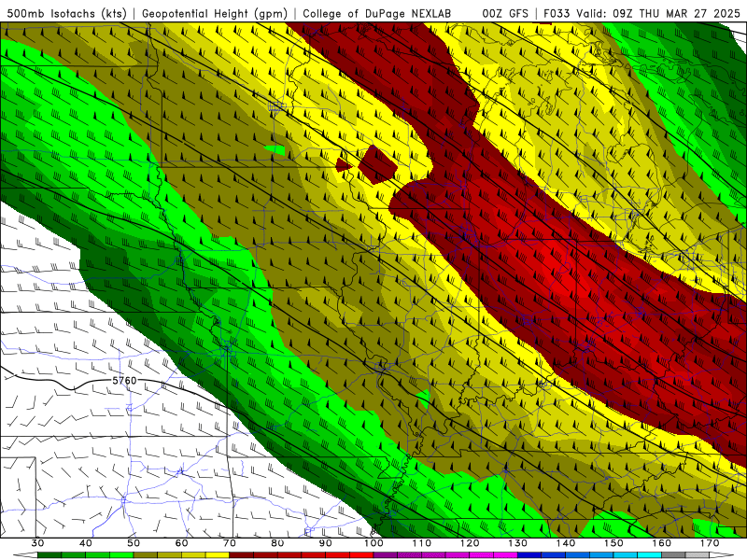This screenshot has width=747, height=560.
Task: Click the 110 label on the color scale
Action: (422, 543)
